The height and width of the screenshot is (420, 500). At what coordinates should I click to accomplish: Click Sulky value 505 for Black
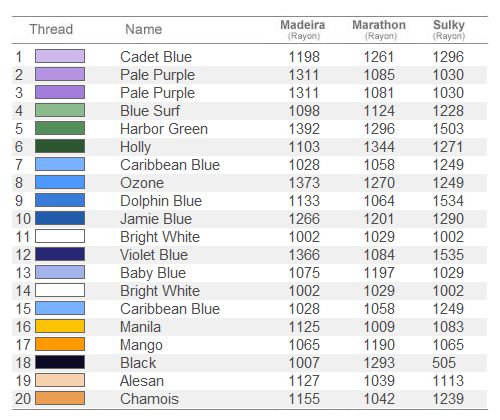coord(444,363)
